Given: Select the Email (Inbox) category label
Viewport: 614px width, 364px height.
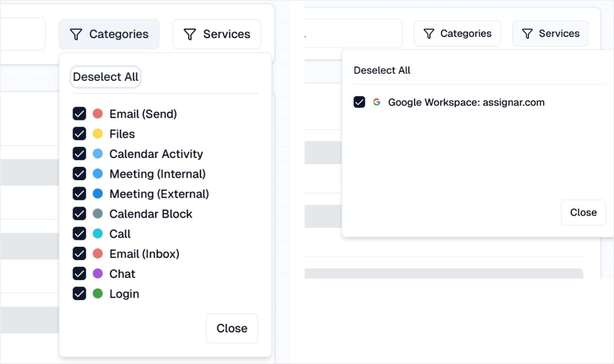Looking at the screenshot, I should pos(144,254).
